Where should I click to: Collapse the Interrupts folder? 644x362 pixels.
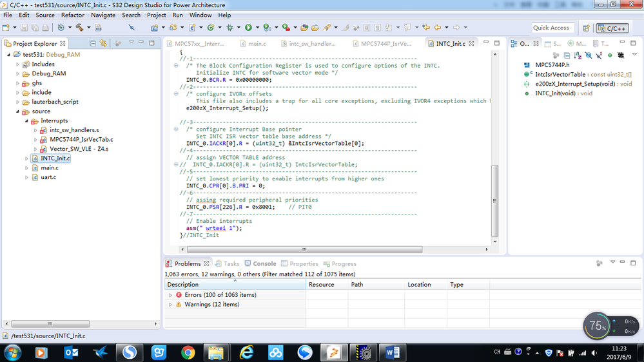coord(26,120)
